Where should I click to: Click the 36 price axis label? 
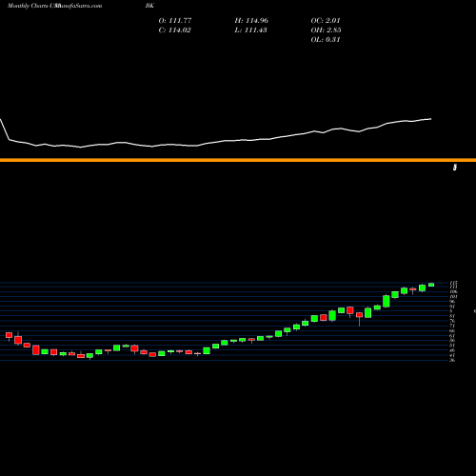(x=452, y=360)
